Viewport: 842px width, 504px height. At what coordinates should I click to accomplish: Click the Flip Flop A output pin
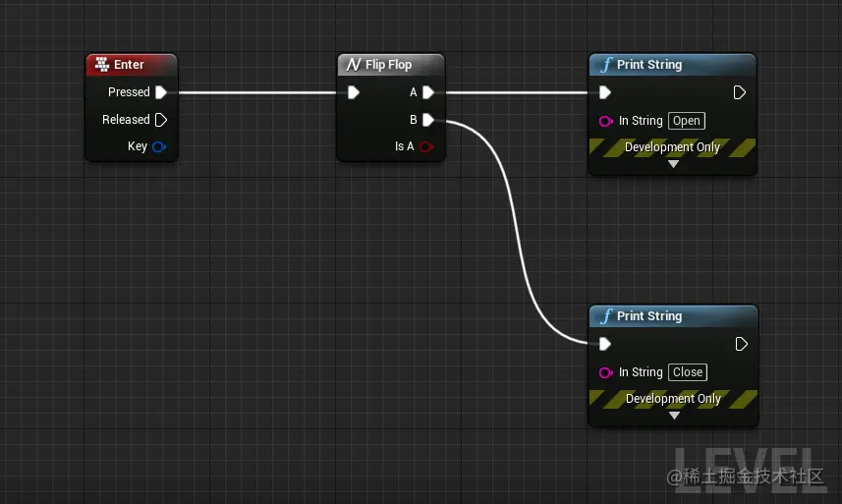tap(428, 92)
